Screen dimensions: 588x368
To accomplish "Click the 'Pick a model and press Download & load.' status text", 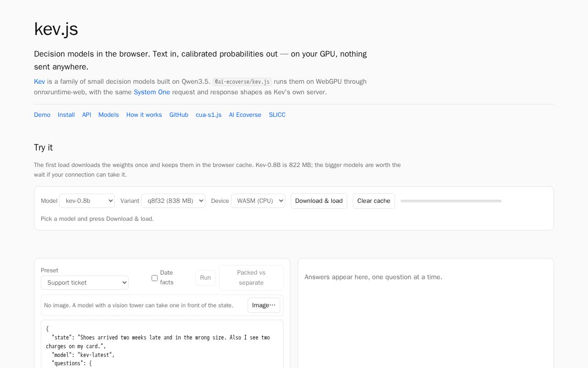I will coord(97,219).
